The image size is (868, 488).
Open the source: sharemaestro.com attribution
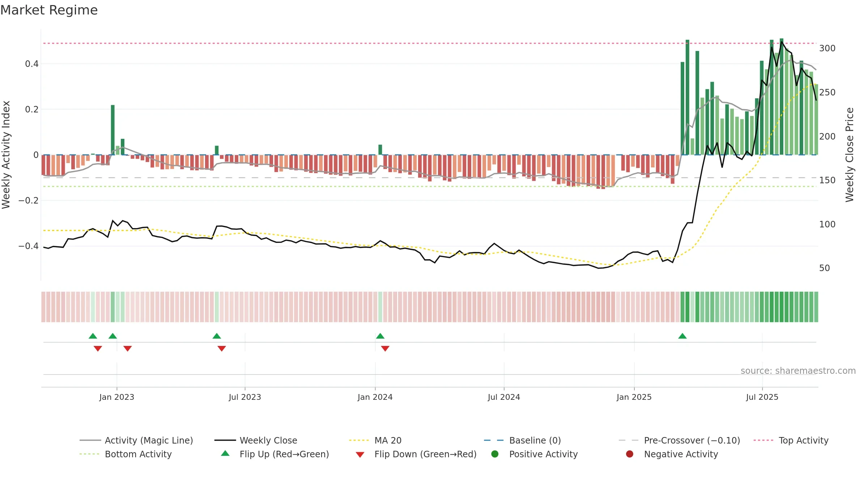(798, 371)
